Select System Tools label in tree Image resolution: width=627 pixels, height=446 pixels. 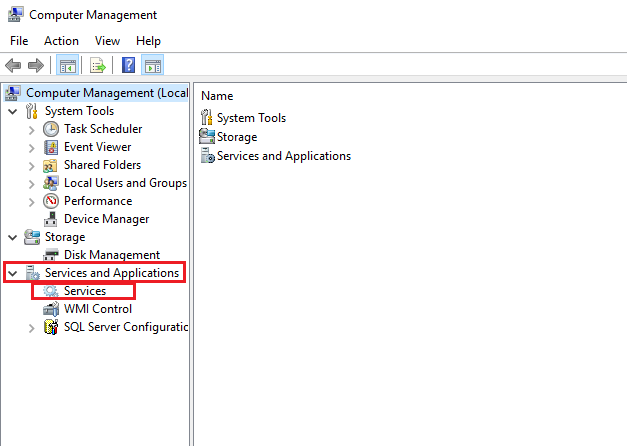click(79, 111)
